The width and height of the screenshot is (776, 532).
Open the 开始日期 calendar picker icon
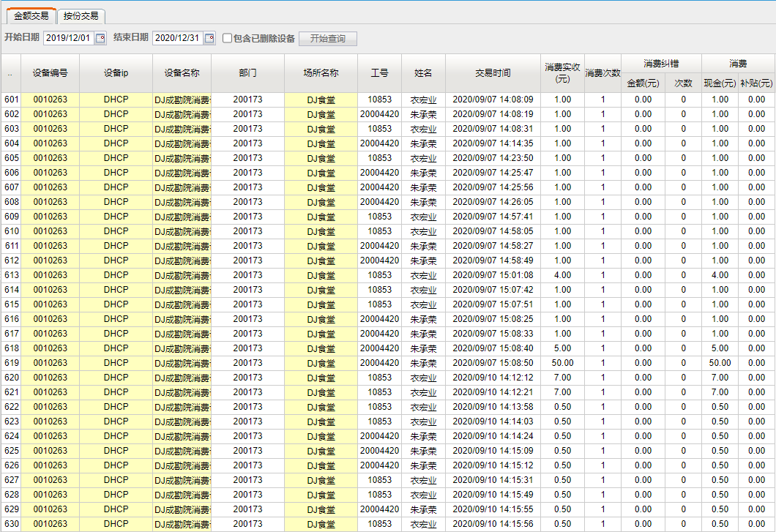pos(101,38)
